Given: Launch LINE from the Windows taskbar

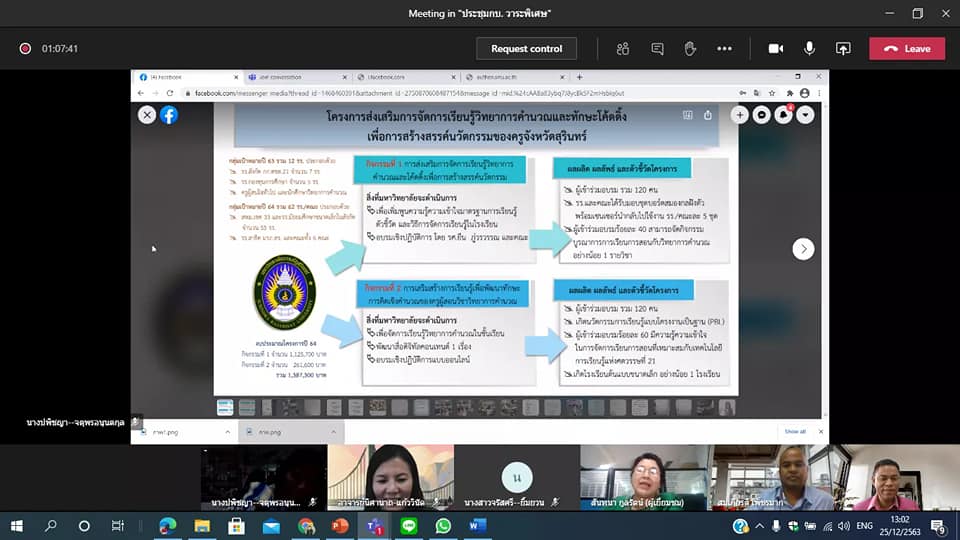Looking at the screenshot, I should click(409, 525).
